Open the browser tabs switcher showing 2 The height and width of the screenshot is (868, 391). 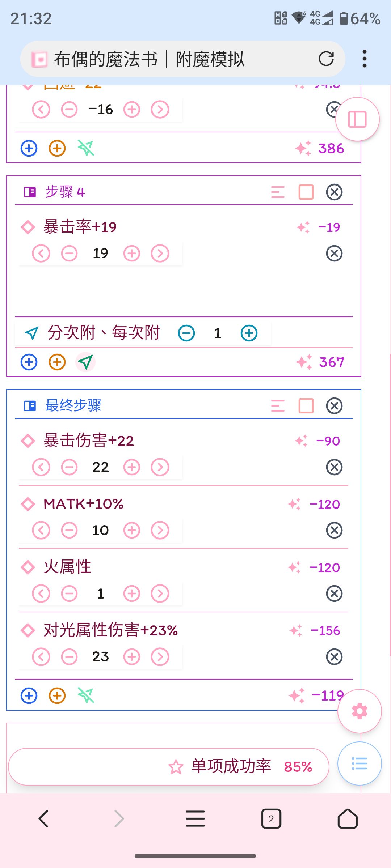(x=271, y=819)
